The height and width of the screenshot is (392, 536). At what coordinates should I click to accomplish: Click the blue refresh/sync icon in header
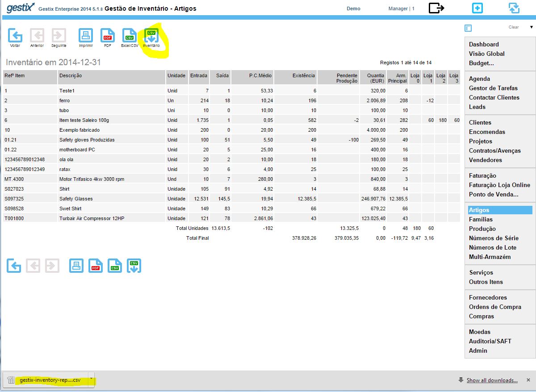[514, 8]
